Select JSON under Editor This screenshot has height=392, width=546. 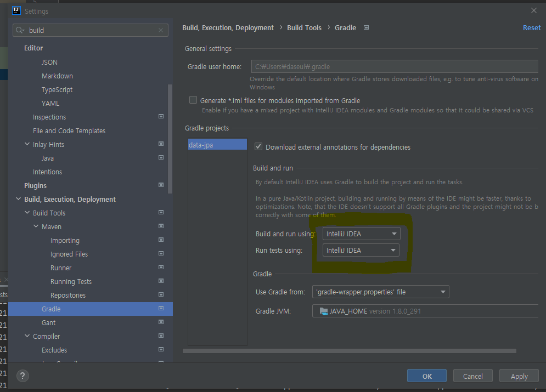(49, 63)
